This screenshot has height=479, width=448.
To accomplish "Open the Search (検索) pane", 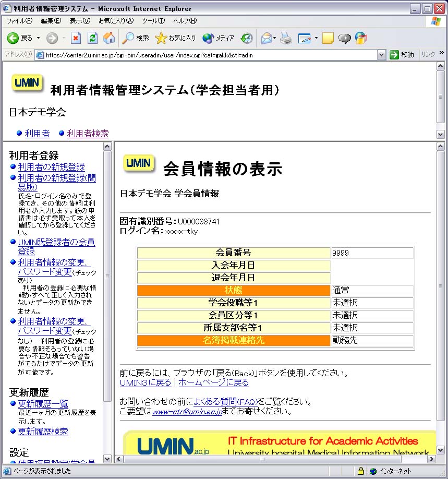I will tap(136, 38).
